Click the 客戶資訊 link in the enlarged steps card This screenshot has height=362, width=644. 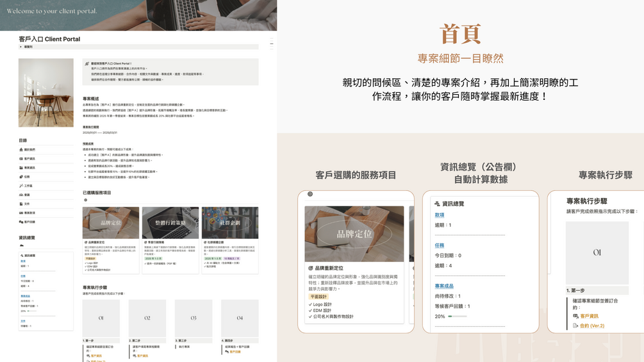[589, 316]
